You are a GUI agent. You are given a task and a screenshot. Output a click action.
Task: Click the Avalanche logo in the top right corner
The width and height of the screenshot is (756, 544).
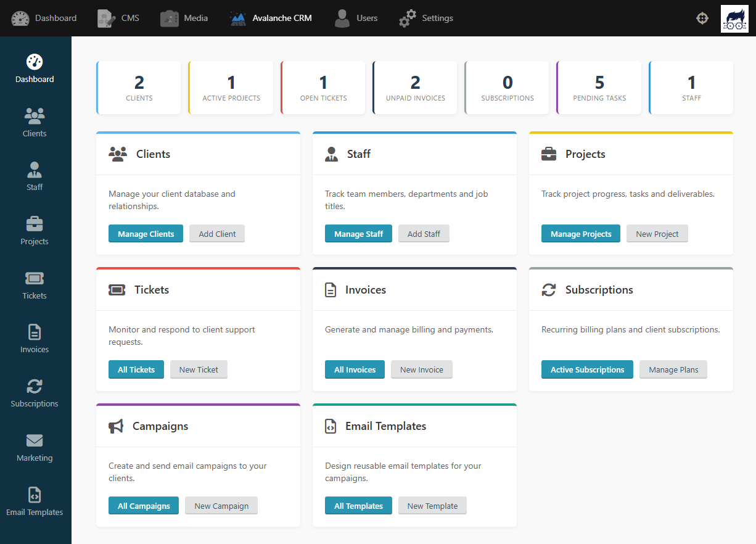[x=734, y=18]
